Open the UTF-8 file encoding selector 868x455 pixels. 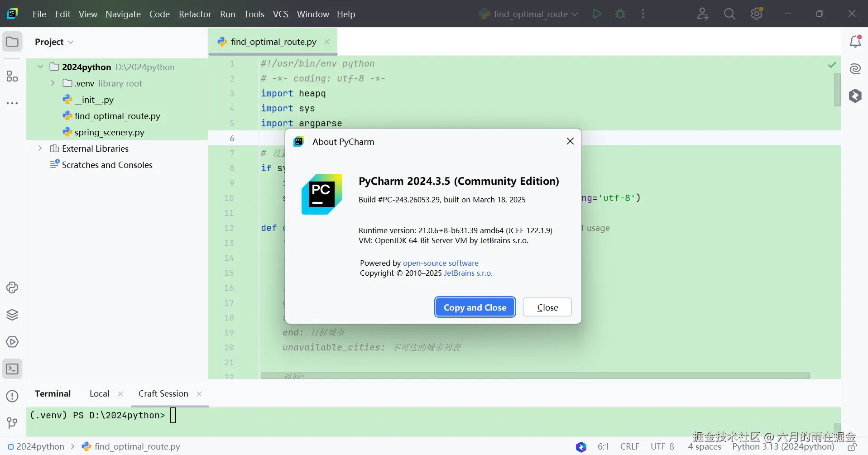click(662, 447)
